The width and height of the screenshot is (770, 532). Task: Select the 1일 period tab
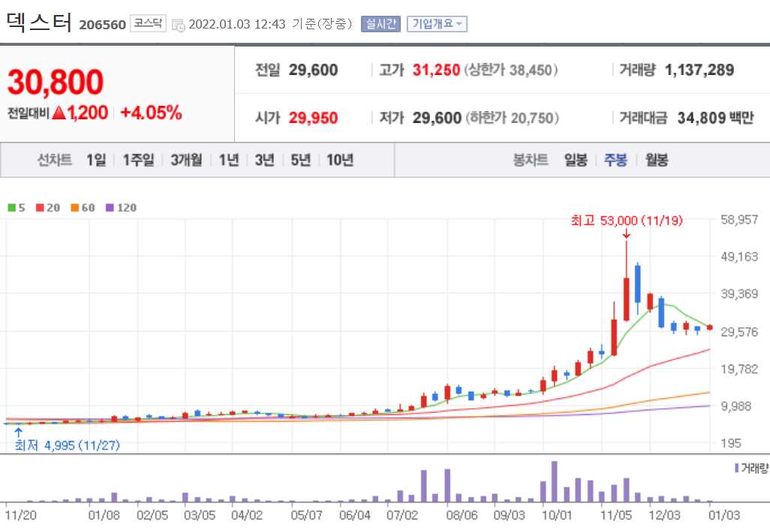pos(94,160)
